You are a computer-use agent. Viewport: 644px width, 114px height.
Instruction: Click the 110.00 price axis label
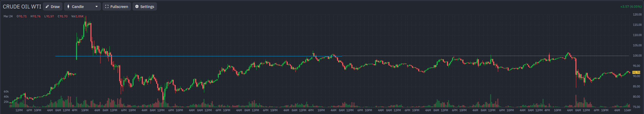click(x=637, y=35)
